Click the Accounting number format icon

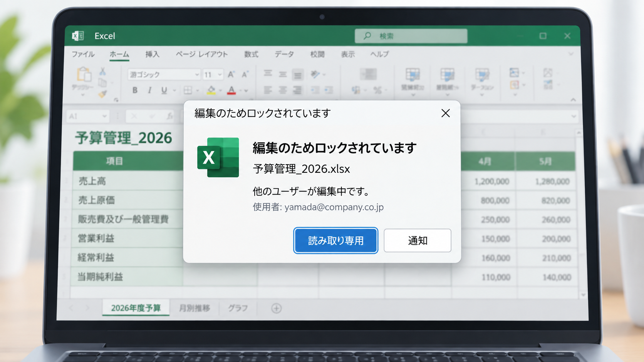[x=356, y=90]
